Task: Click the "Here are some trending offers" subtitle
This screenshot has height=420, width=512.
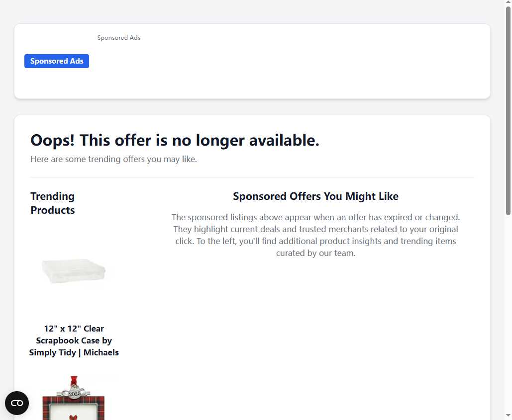Action: pos(113,160)
